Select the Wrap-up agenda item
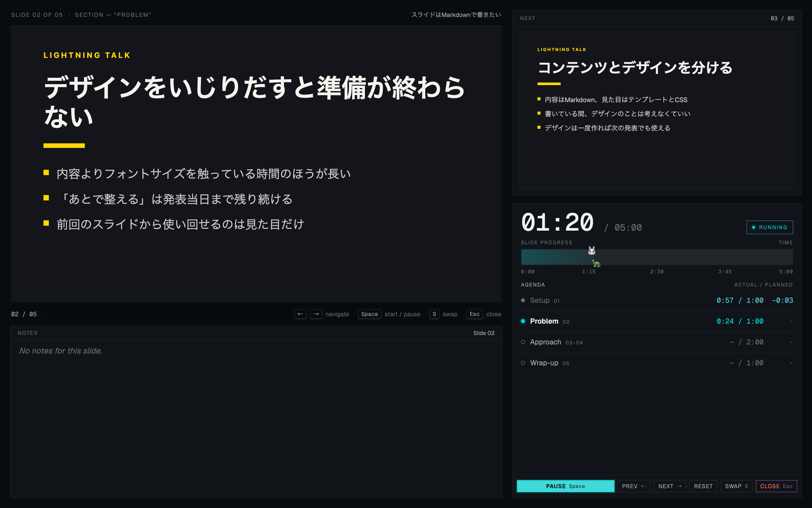 point(657,363)
